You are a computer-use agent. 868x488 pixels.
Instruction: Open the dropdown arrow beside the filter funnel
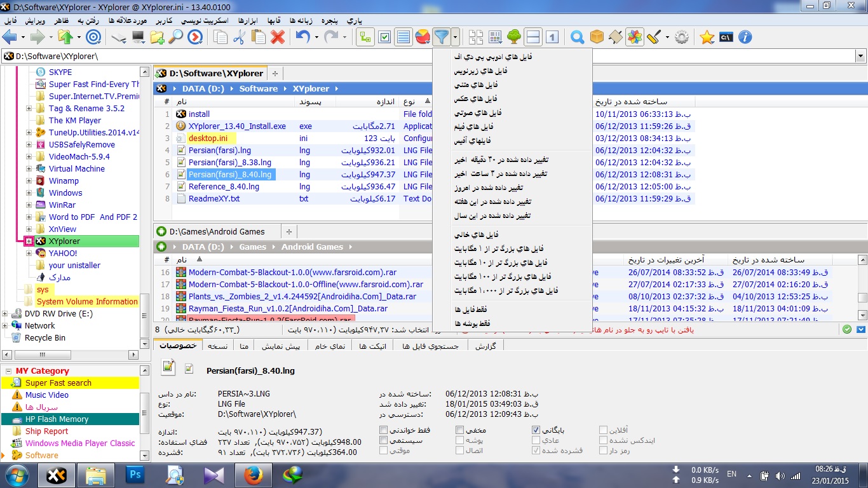click(x=456, y=37)
